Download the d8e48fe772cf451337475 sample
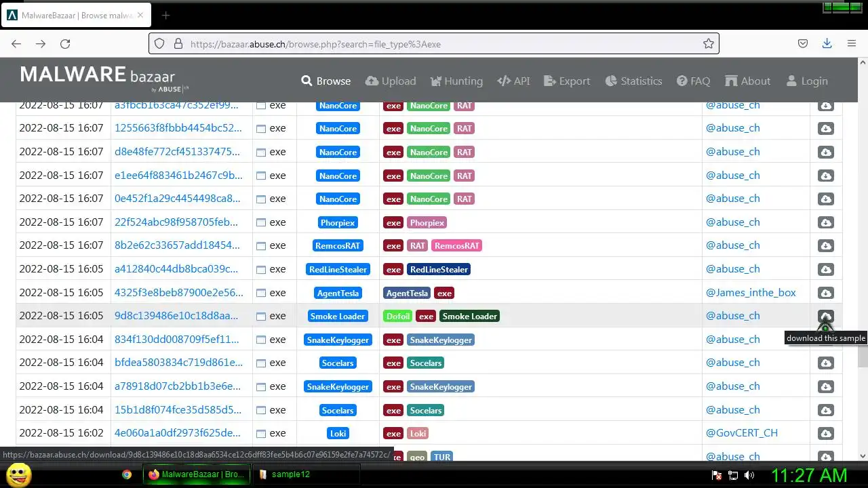This screenshot has height=488, width=868. [825, 152]
